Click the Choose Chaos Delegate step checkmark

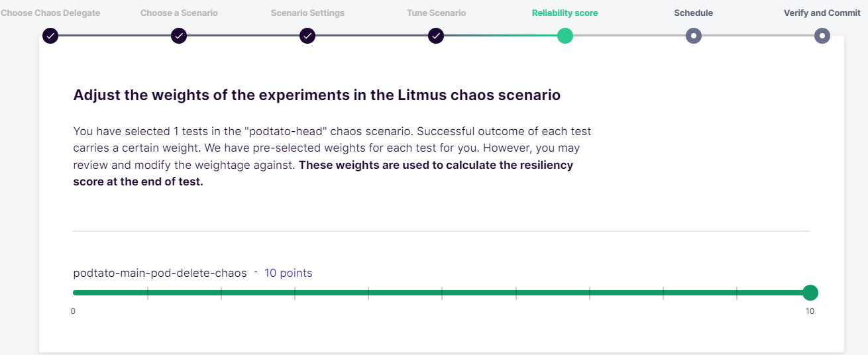(x=50, y=36)
